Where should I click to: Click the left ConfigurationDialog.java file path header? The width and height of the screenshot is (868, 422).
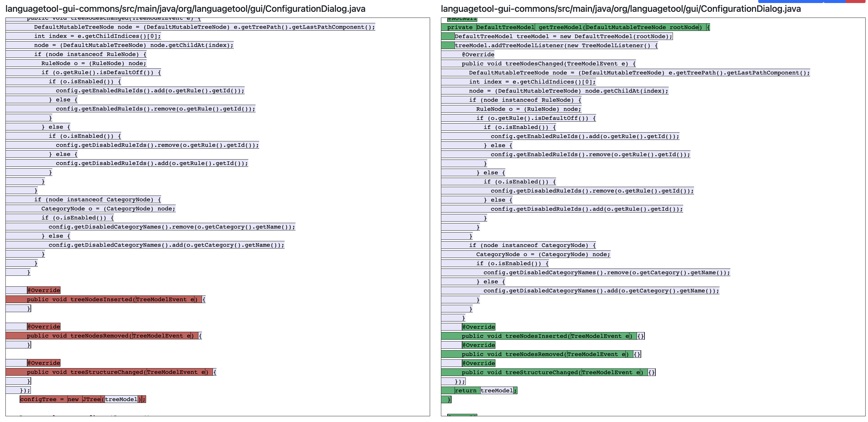(185, 9)
